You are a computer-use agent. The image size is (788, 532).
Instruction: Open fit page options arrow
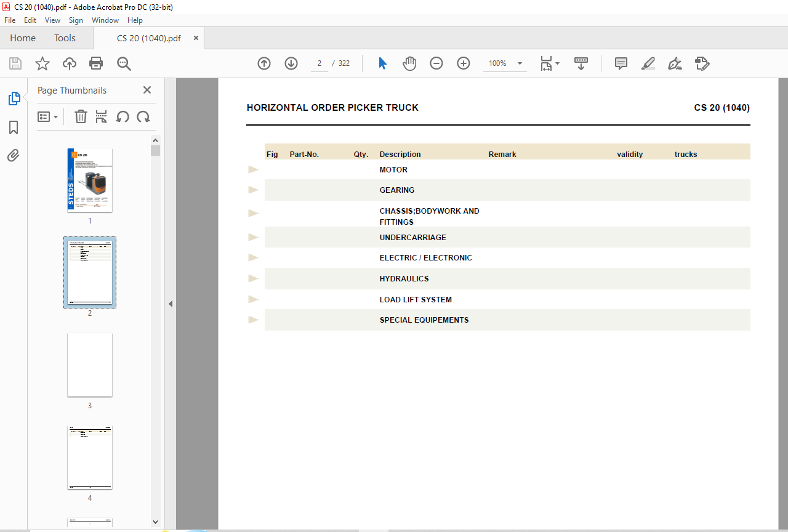557,63
